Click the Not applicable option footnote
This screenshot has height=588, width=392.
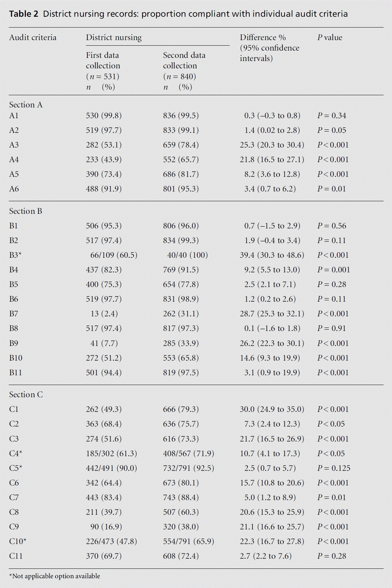click(54, 576)
